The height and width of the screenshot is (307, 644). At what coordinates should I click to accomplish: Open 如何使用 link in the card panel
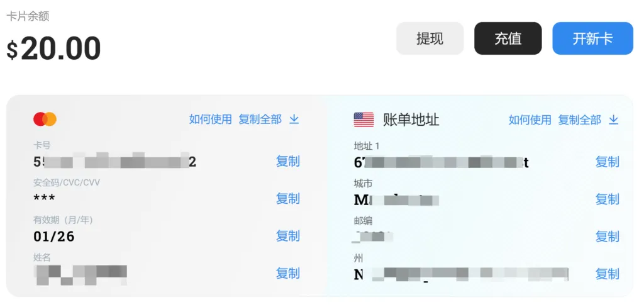click(211, 120)
